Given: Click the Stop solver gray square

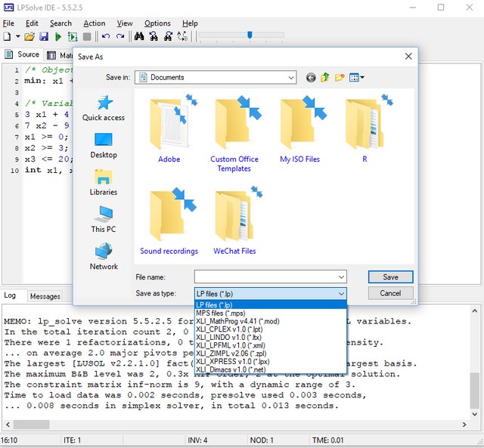Looking at the screenshot, I should point(87,37).
